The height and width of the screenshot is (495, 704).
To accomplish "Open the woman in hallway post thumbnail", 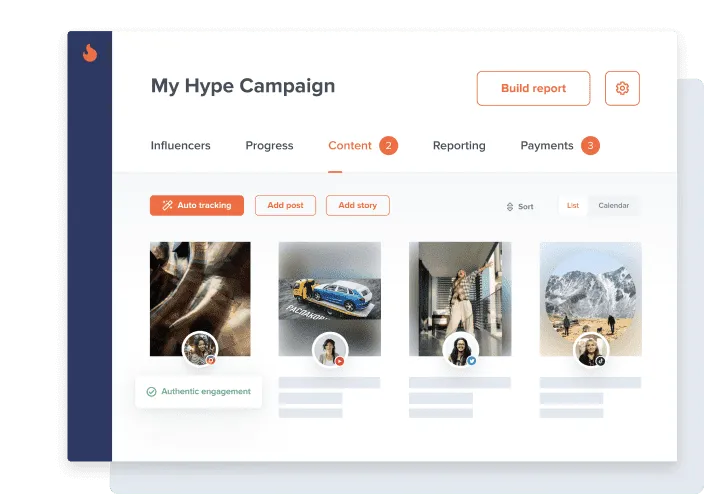I will (460, 299).
